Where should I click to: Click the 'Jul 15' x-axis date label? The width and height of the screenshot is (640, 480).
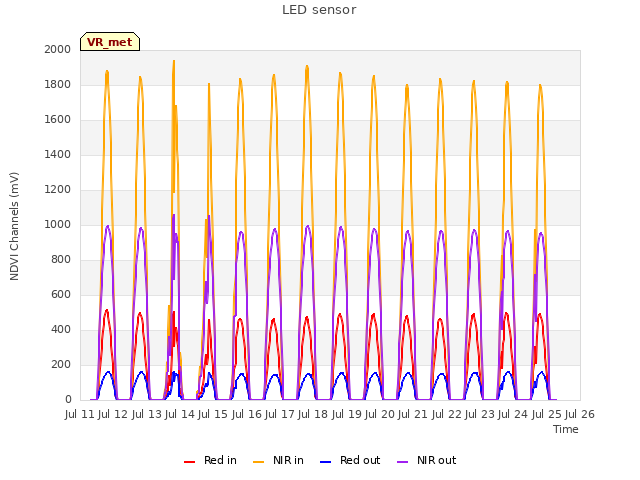pos(213,414)
